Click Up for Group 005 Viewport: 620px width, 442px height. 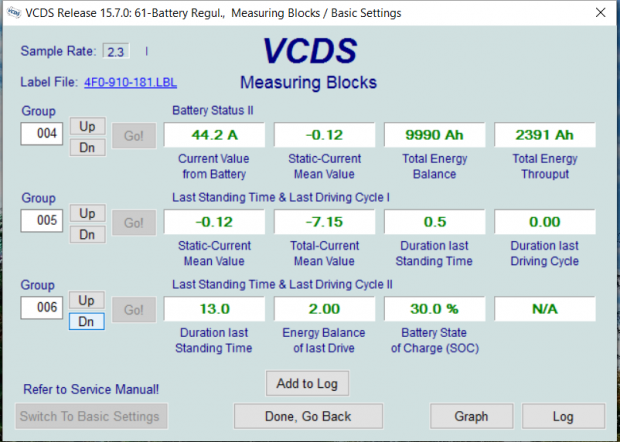[87, 213]
